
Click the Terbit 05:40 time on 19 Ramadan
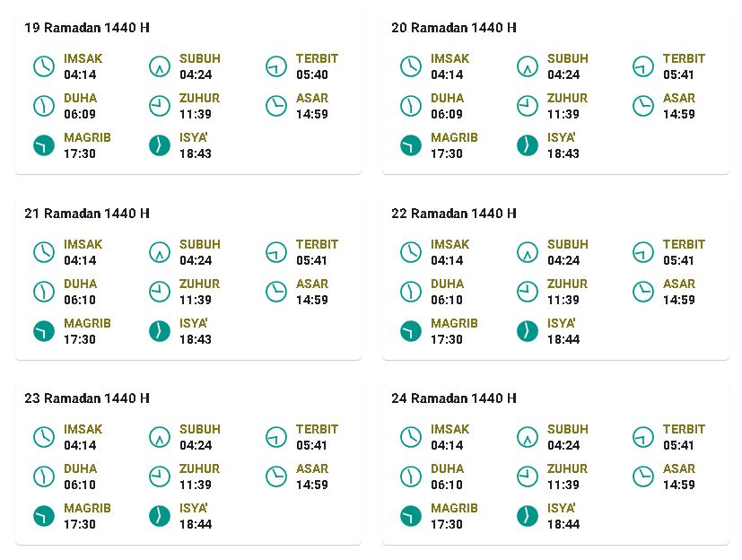coord(312,74)
